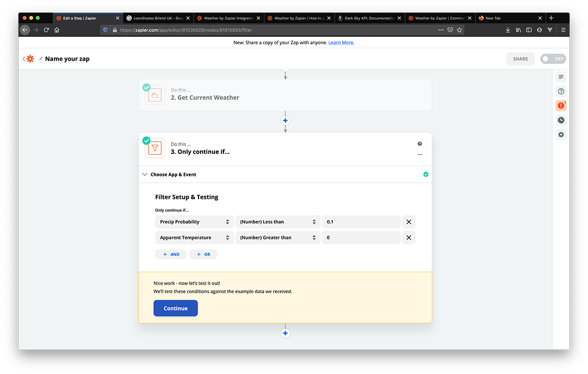
Task: Click the Name your zap title
Action: click(x=67, y=59)
